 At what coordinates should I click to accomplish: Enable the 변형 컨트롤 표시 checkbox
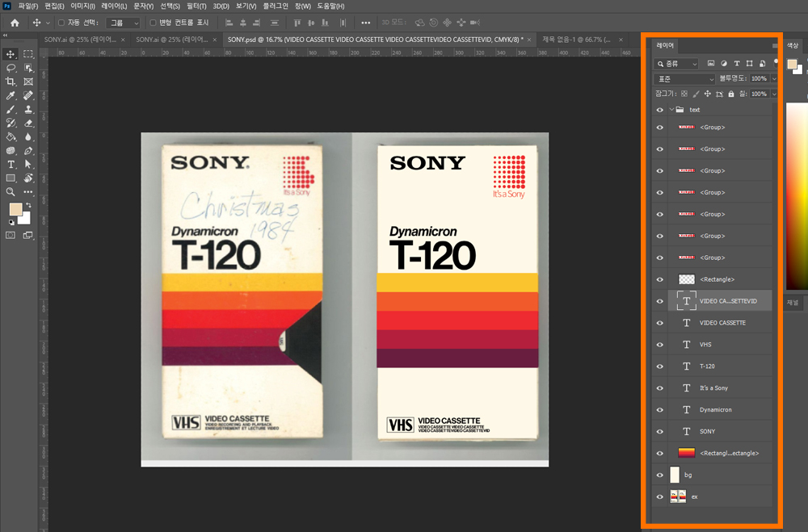(x=153, y=23)
